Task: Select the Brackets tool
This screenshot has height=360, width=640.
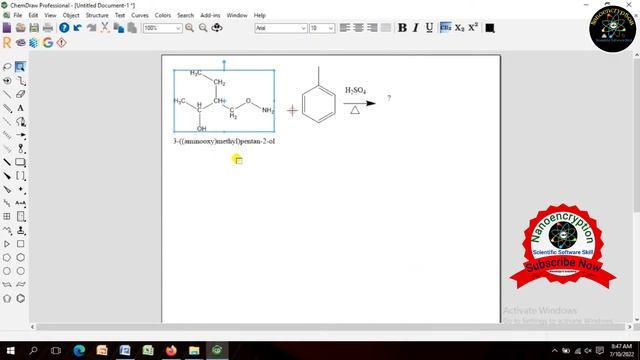Action: pos(20,176)
